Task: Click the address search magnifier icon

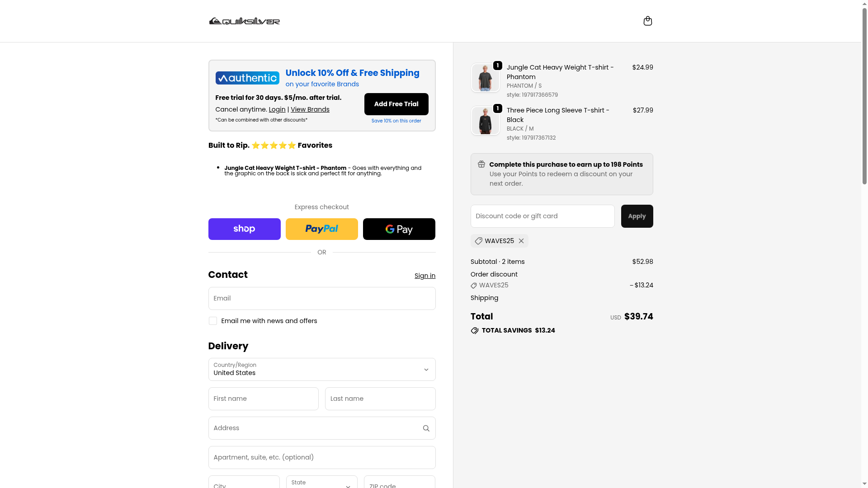Action: click(426, 428)
